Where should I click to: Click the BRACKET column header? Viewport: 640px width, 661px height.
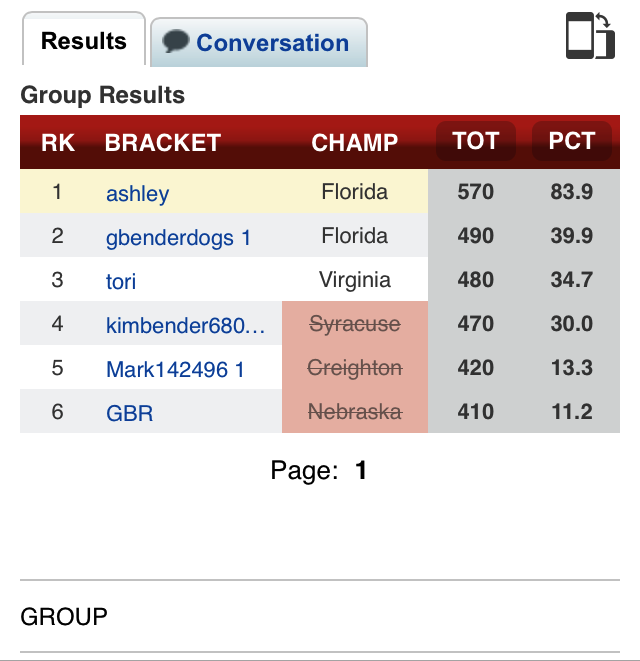pos(162,143)
